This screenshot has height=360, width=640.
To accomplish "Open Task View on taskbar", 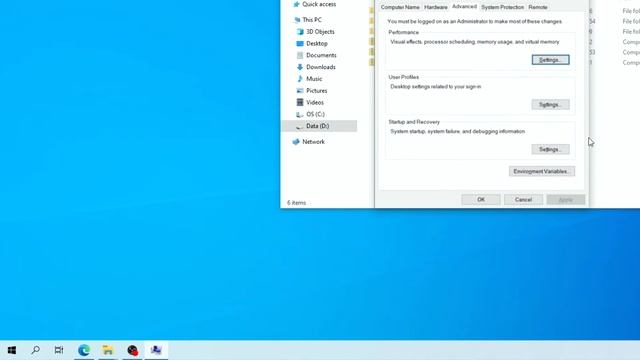I will (x=59, y=350).
